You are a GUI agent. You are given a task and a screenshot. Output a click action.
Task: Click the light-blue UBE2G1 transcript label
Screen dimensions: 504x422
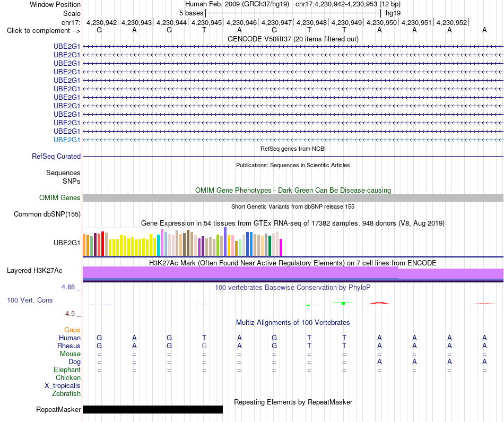67,140
